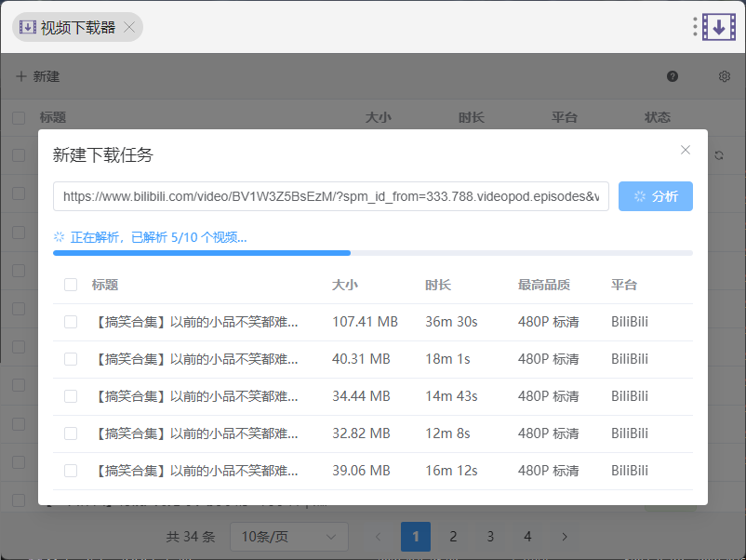
Task: Select the 视频下载器 tab
Action: [x=77, y=27]
